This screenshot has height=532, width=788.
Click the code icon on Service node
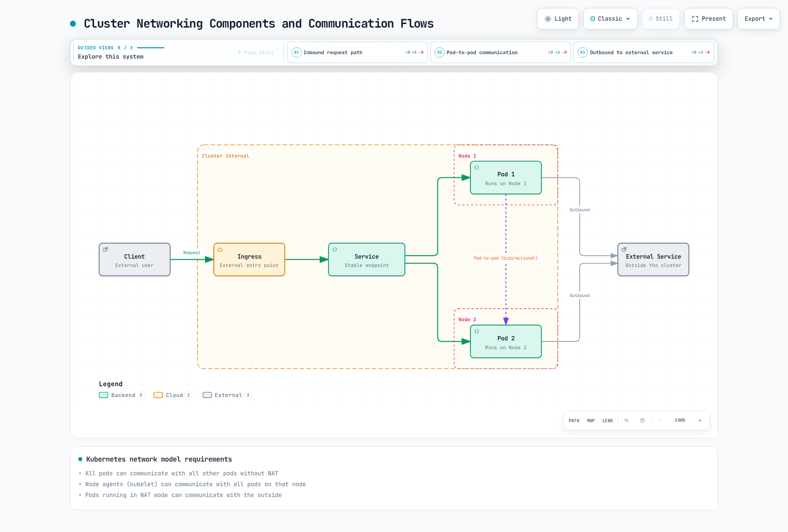pyautogui.click(x=335, y=250)
